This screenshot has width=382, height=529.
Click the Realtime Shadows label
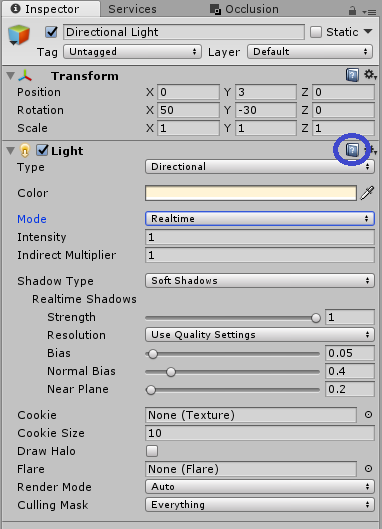[x=84, y=299]
